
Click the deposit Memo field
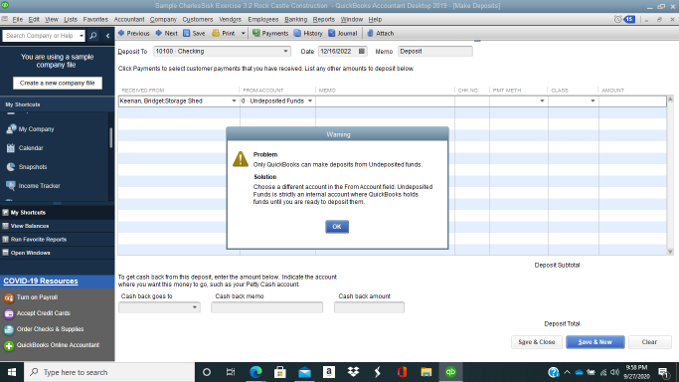(435, 51)
